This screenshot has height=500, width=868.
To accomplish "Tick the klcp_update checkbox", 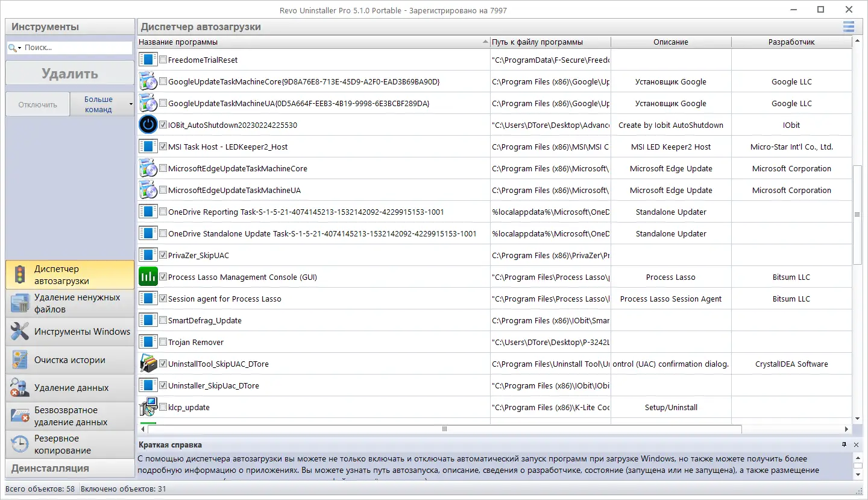I will click(163, 407).
